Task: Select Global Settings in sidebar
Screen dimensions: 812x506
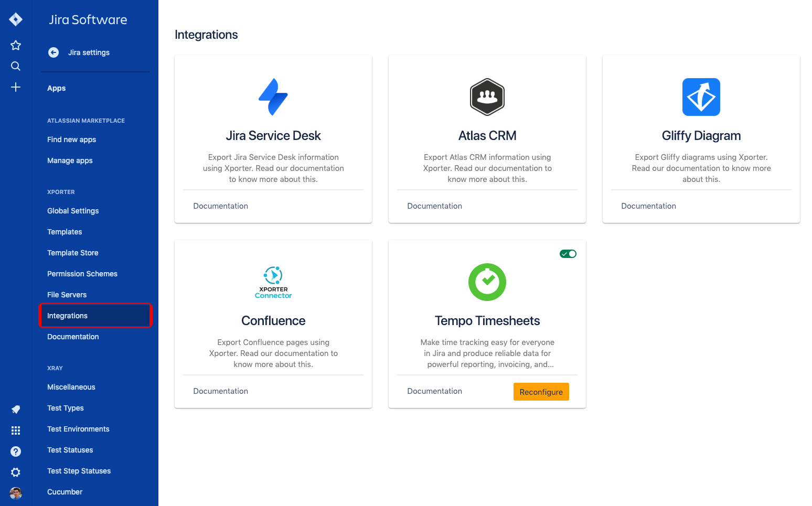Action: [x=73, y=211]
